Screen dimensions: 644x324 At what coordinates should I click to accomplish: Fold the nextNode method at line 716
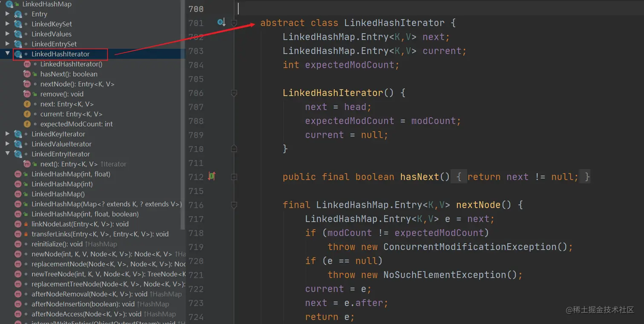tap(234, 205)
